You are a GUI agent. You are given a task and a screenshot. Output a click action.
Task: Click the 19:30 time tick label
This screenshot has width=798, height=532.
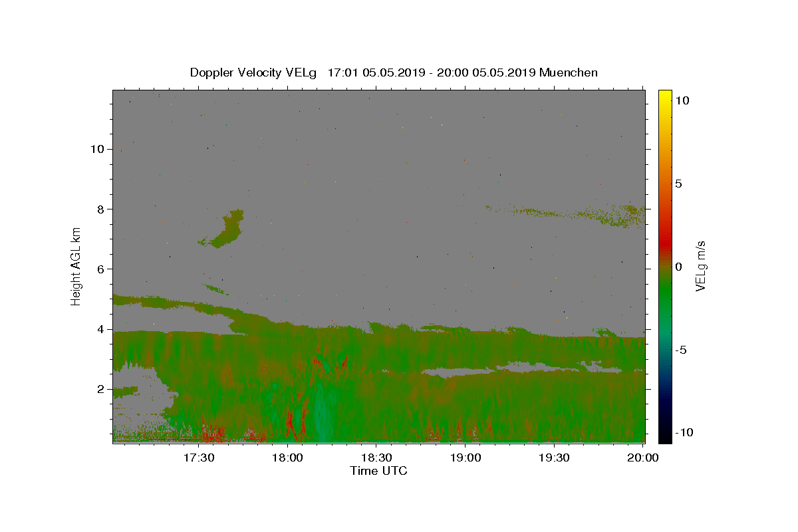(x=554, y=458)
